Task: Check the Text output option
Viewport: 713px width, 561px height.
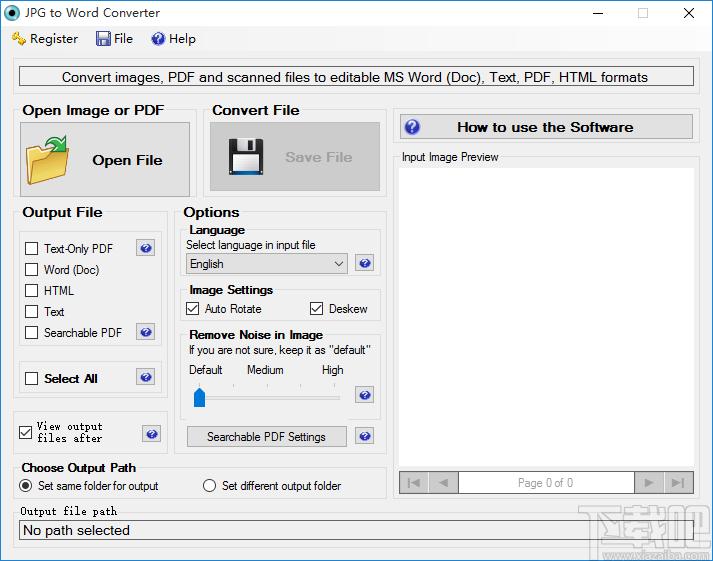Action: [x=31, y=311]
